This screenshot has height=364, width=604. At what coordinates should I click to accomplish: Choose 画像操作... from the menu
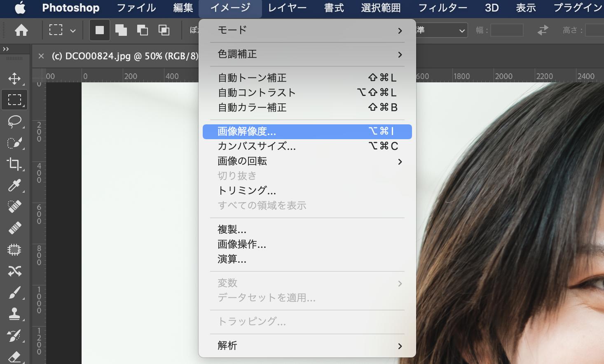click(307, 244)
